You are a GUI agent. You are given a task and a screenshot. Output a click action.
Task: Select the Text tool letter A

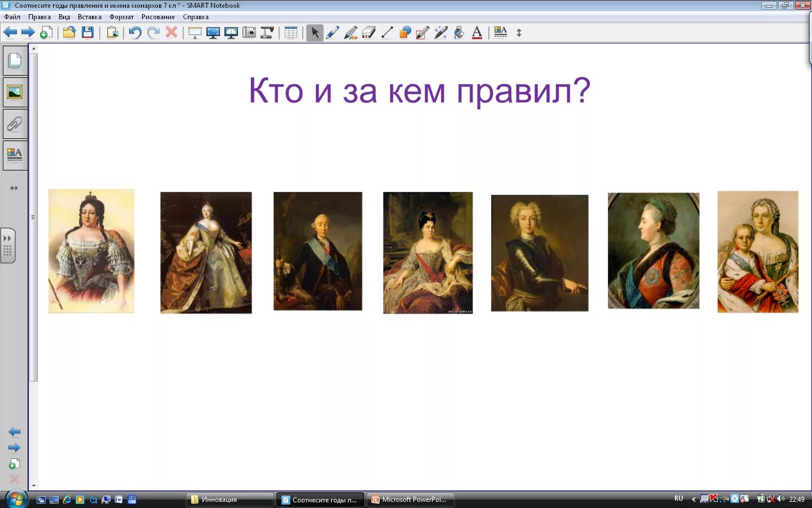point(477,32)
